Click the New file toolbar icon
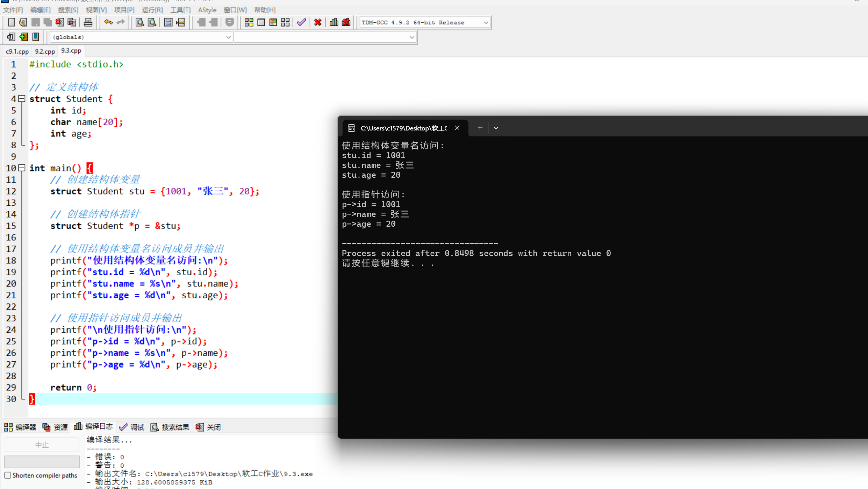 pyautogui.click(x=11, y=22)
